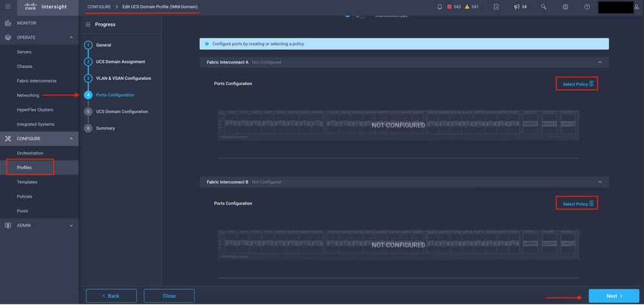The height and width of the screenshot is (305, 644).
Task: Collapse the OPERATE sidebar section
Action: [x=71, y=37]
